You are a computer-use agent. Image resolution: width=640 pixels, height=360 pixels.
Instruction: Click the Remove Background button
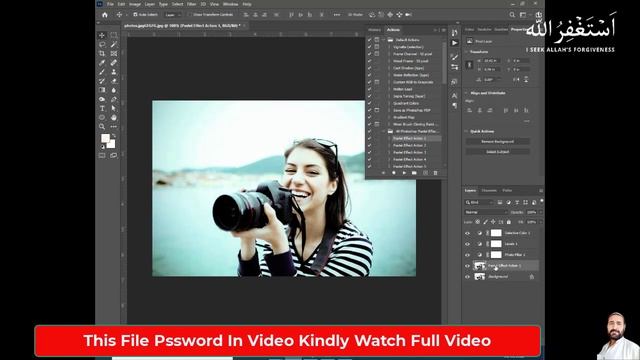498,142
